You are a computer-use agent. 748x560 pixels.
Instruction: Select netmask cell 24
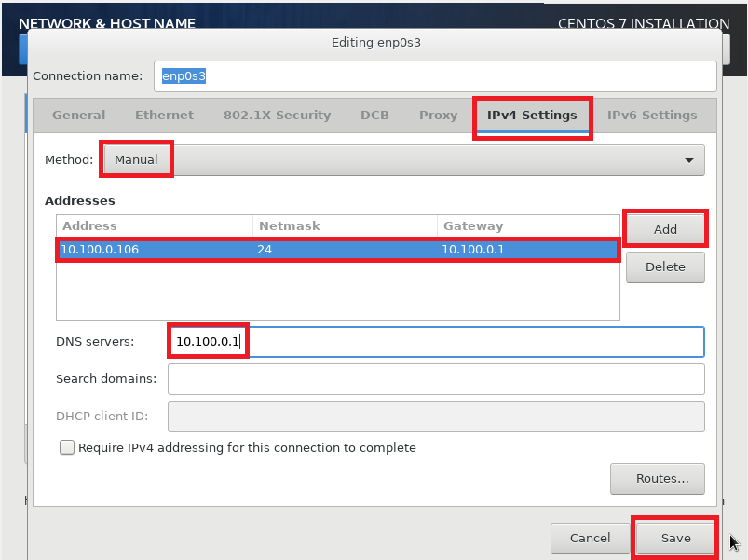345,250
